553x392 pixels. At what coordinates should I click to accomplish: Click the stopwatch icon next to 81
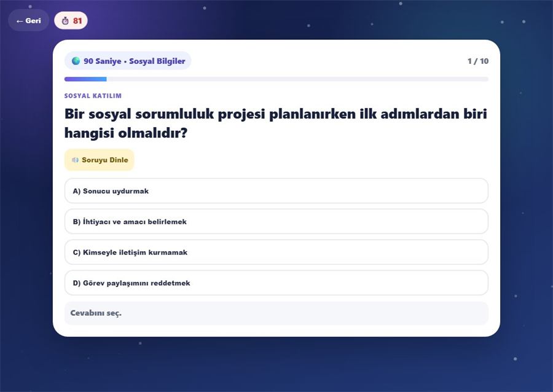click(x=65, y=21)
